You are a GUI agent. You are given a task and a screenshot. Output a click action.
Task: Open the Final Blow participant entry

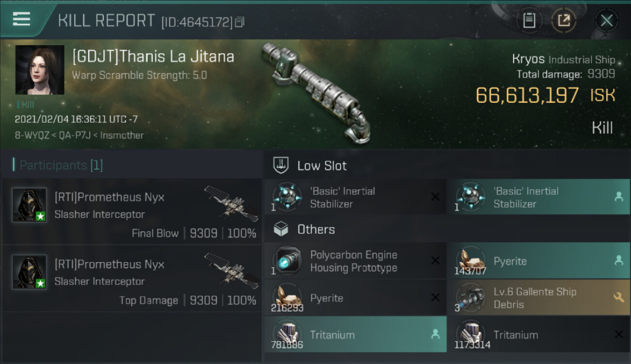[x=132, y=212]
